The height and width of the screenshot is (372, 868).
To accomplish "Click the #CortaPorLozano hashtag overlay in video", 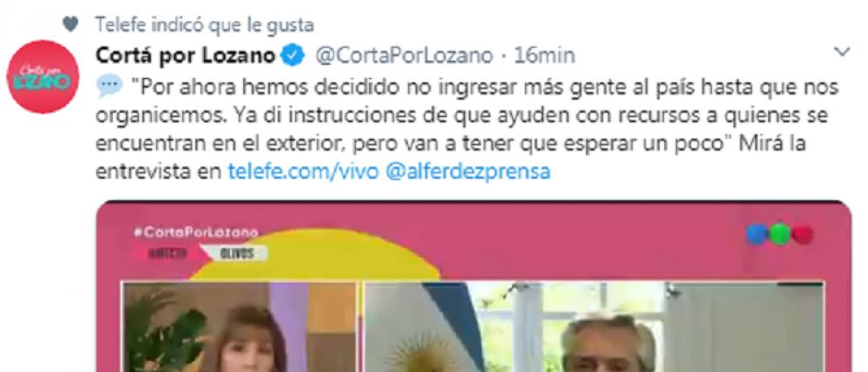I will point(195,232).
